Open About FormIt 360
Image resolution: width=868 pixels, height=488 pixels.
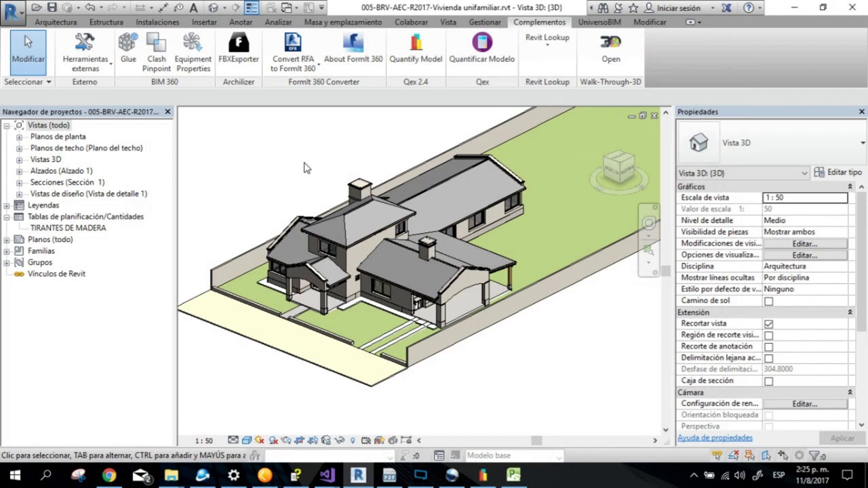pos(353,49)
